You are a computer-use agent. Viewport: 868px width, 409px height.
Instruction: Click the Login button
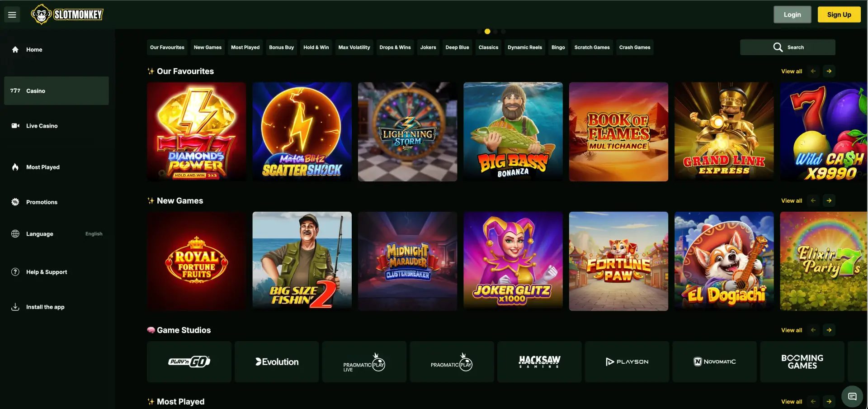click(792, 15)
